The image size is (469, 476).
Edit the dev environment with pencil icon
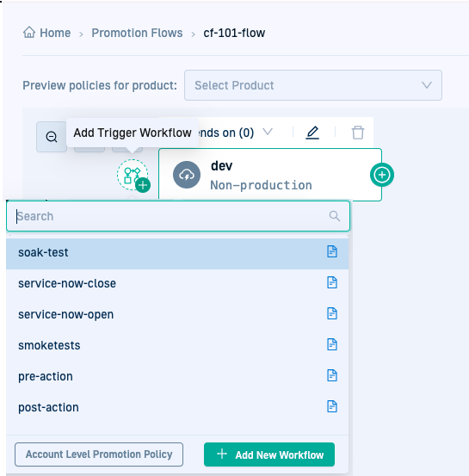pyautogui.click(x=312, y=133)
